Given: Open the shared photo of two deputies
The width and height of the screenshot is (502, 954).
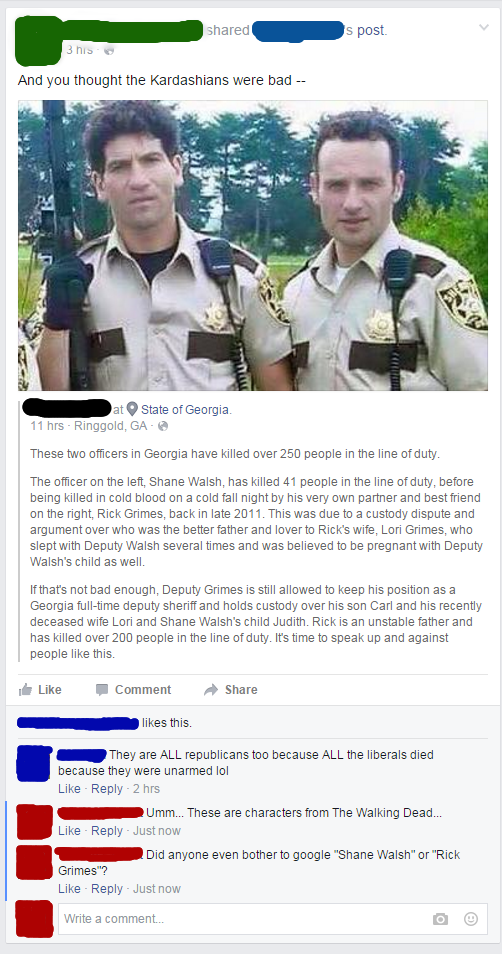Looking at the screenshot, I should click(253, 245).
